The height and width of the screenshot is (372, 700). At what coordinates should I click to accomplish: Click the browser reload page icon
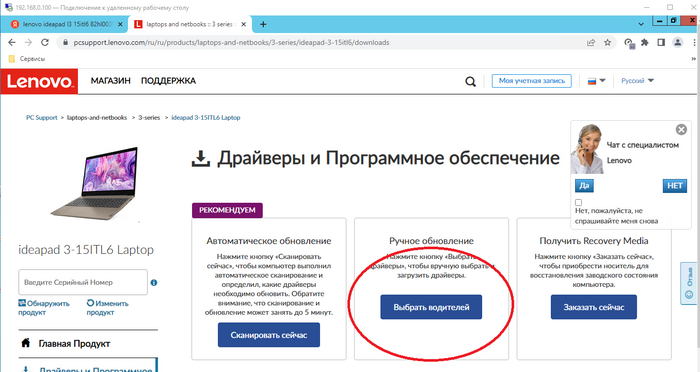(45, 42)
